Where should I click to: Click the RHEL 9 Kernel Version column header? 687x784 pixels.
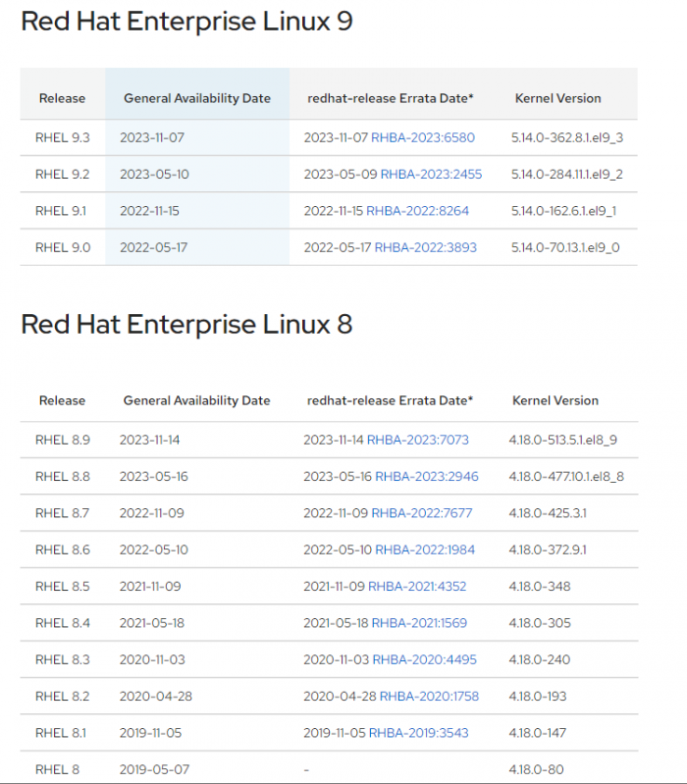click(x=558, y=98)
